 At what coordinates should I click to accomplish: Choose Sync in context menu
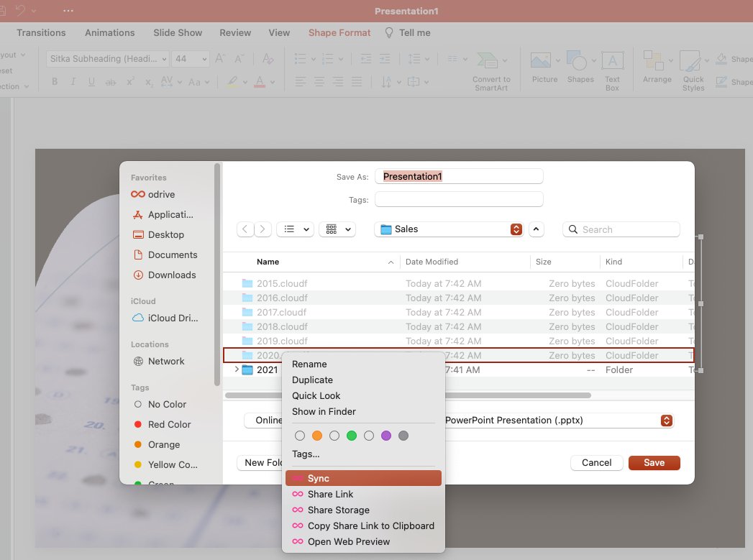(363, 479)
